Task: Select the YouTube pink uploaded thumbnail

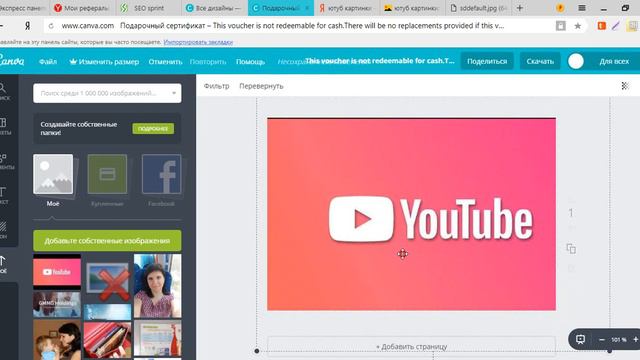Action: [57, 272]
